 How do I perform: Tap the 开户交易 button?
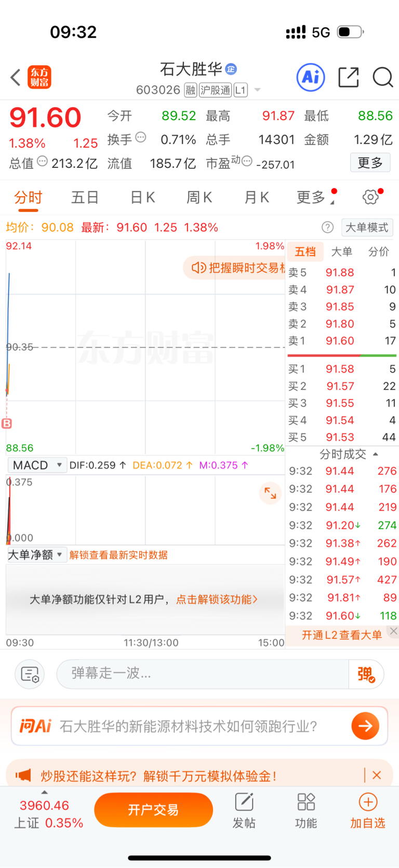[154, 810]
